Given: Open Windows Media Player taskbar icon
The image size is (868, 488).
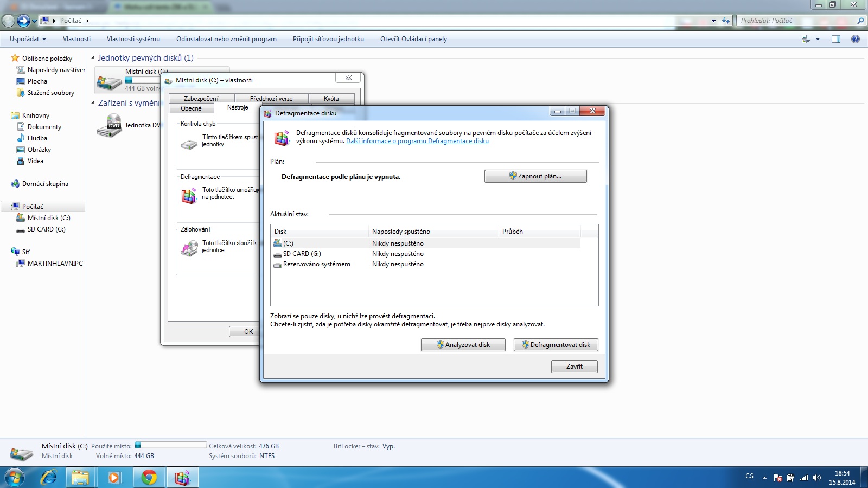Looking at the screenshot, I should (114, 477).
